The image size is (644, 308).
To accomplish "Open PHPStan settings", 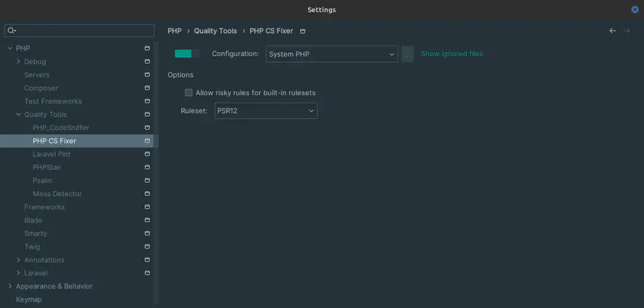I will [x=47, y=167].
